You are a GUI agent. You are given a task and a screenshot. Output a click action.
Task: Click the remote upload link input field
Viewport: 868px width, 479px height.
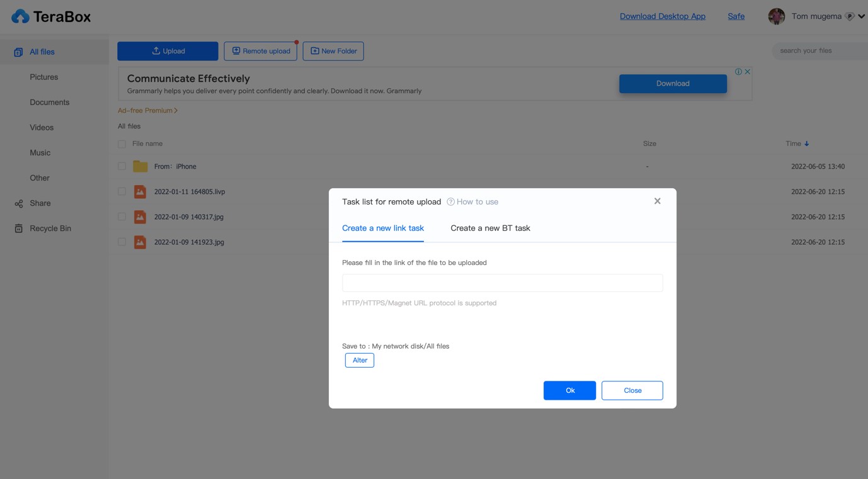coord(502,283)
